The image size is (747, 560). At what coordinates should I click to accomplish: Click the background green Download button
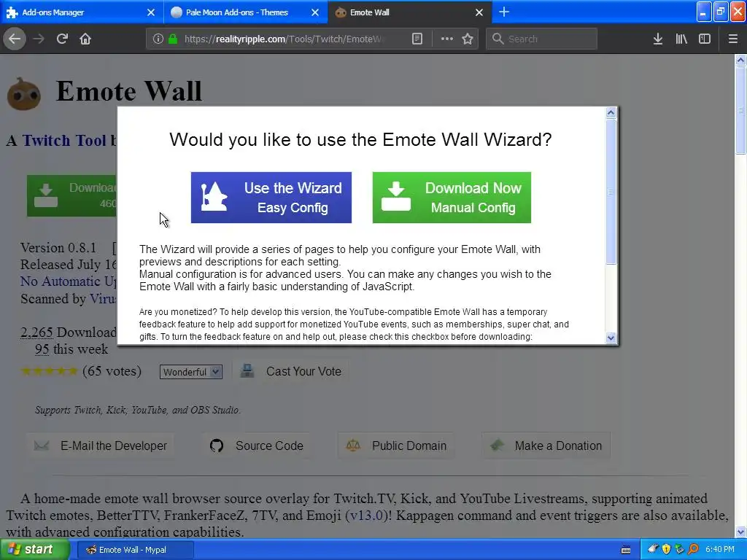pos(71,195)
